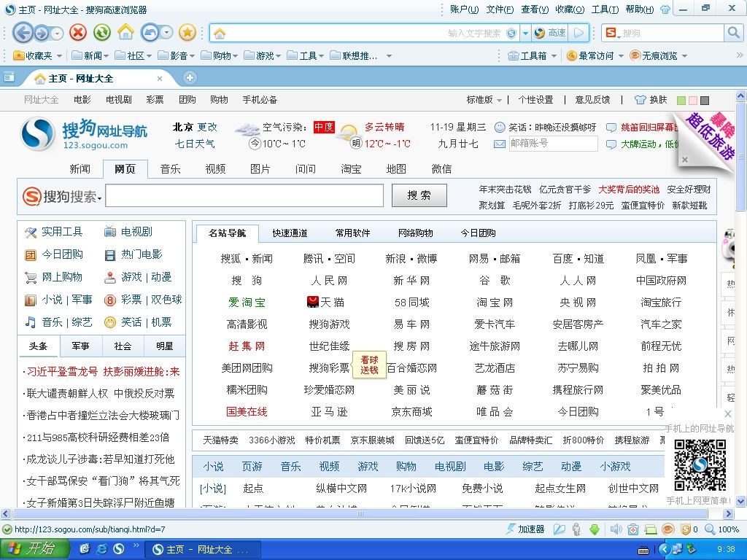Open the 搜狗搜索 search engine selector
747x560 pixels.
coord(63,195)
